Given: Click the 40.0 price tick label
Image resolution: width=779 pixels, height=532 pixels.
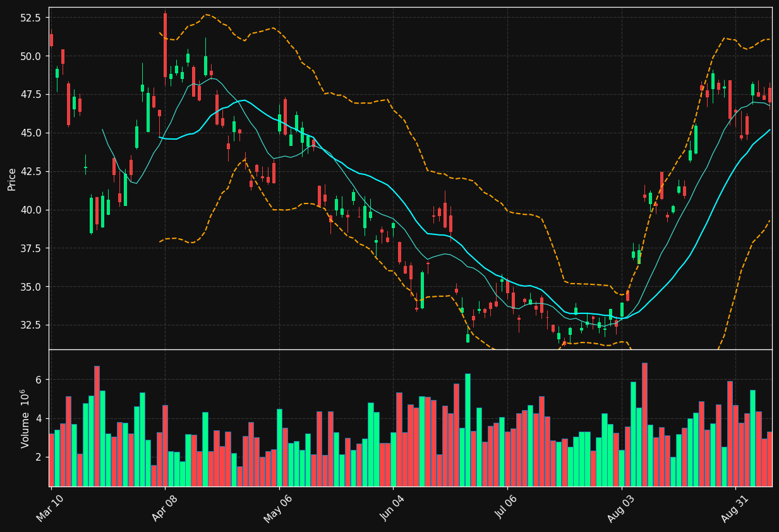Looking at the screenshot, I should 31,210.
